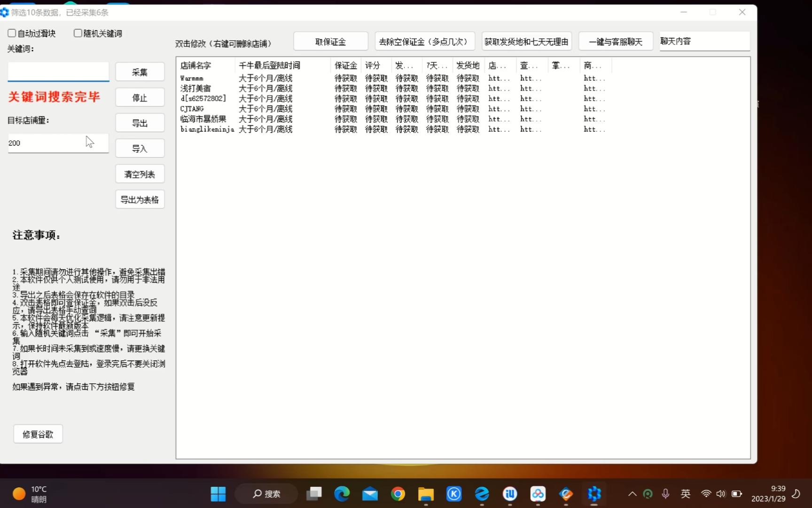Open the Windows Start menu
Image resolution: width=812 pixels, height=508 pixels.
point(218,494)
